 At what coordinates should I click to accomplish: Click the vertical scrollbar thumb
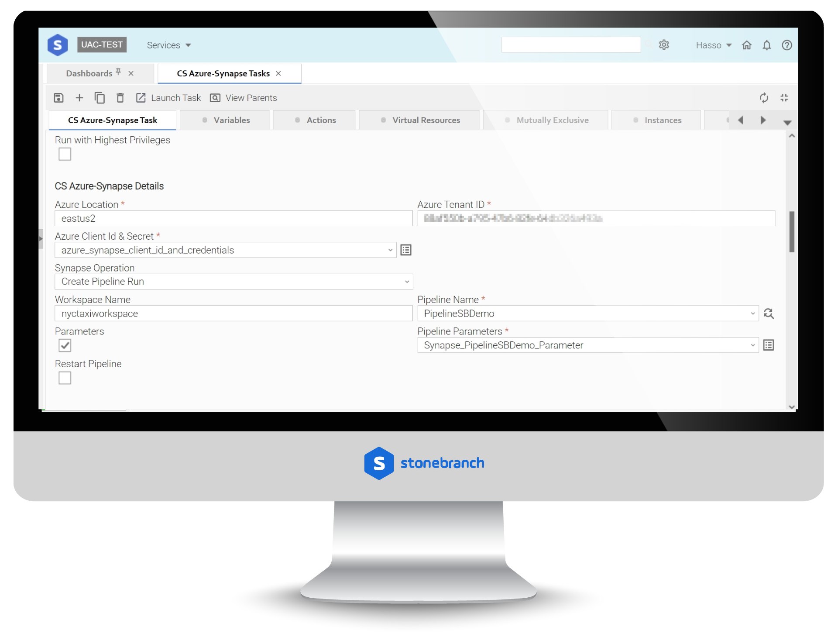[792, 232]
